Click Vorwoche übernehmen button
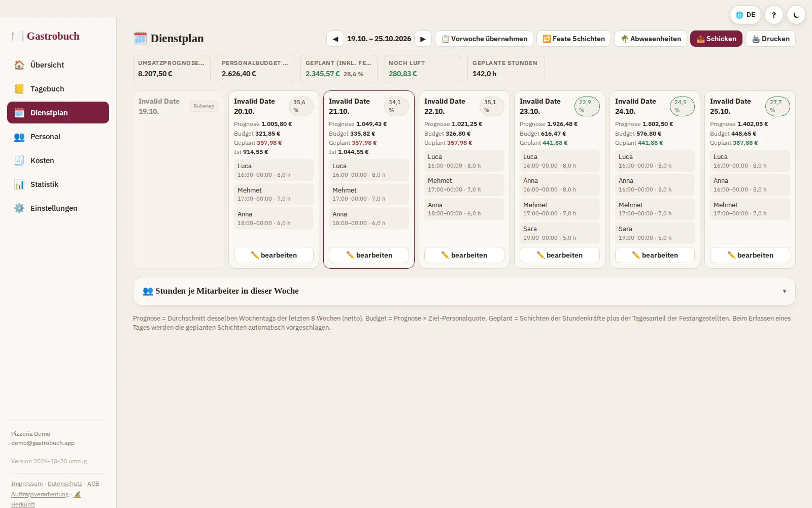The height and width of the screenshot is (508, 812). 484,39
